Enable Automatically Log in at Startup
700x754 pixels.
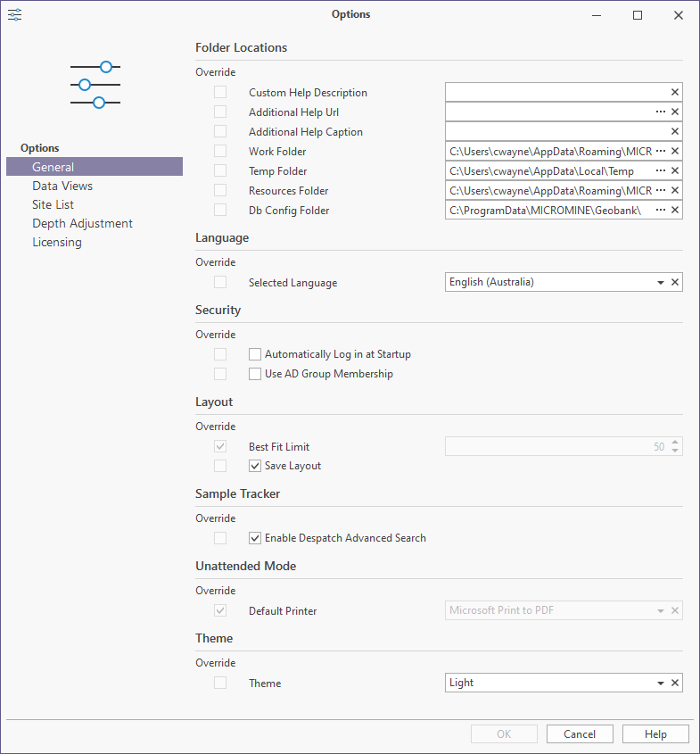pyautogui.click(x=255, y=354)
